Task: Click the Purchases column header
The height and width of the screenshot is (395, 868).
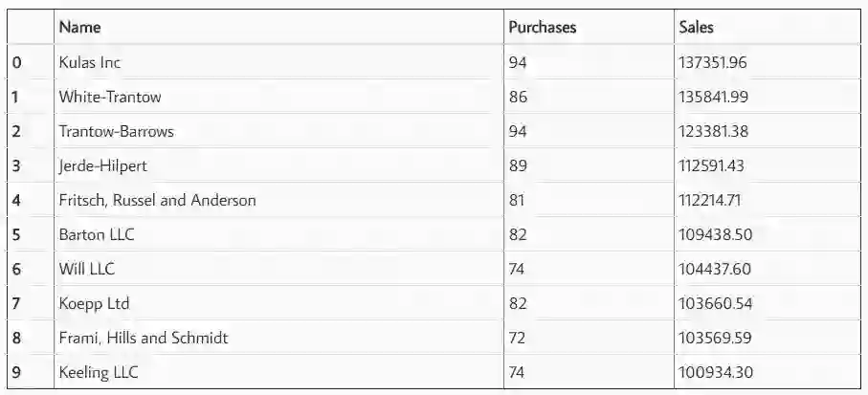Action: tap(542, 28)
